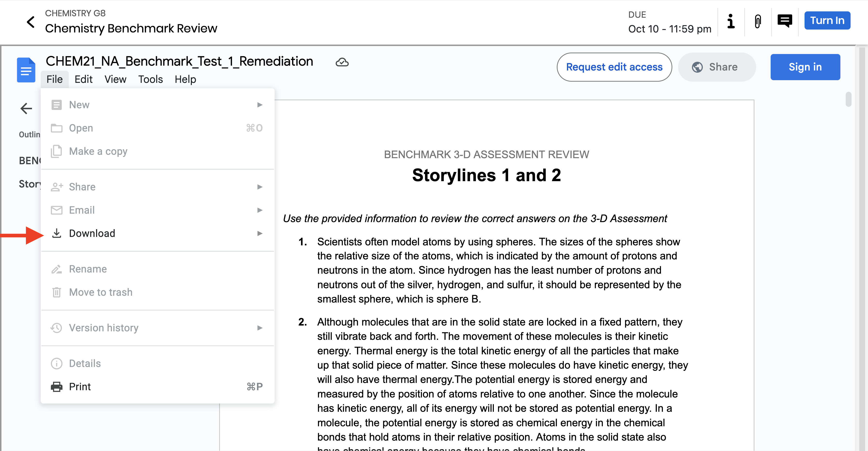Viewport: 868px width, 451px height.
Task: Open the Tools menu
Action: [x=150, y=79]
